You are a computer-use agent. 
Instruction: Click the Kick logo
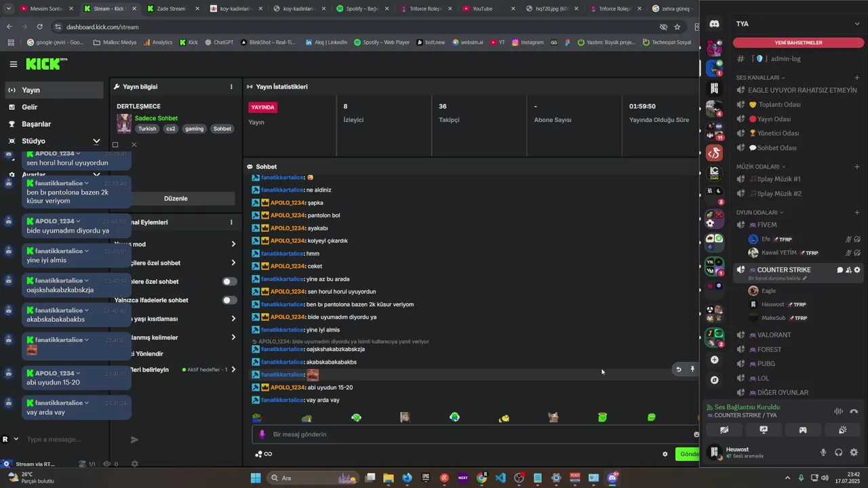47,64
